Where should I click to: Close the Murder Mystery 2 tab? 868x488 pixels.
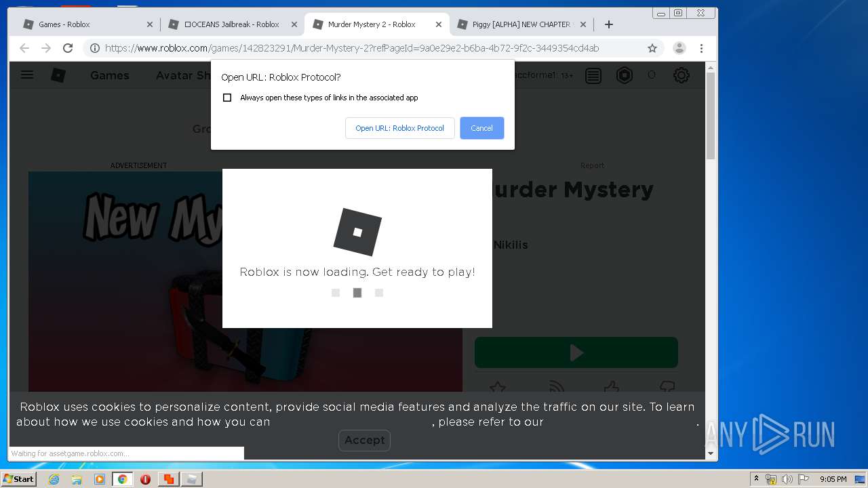439,24
